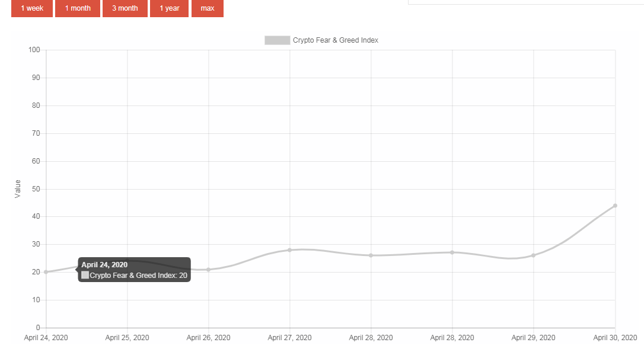Click the Value y-axis title

[x=18, y=188]
